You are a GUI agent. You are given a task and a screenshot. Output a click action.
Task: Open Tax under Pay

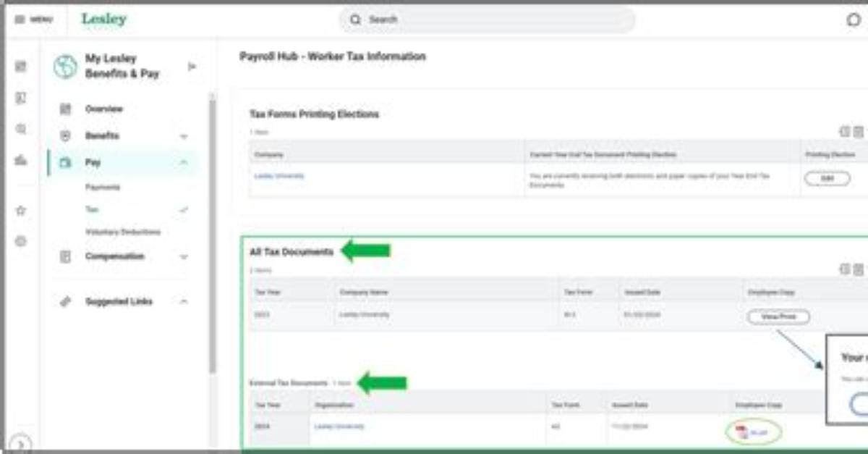tap(91, 209)
